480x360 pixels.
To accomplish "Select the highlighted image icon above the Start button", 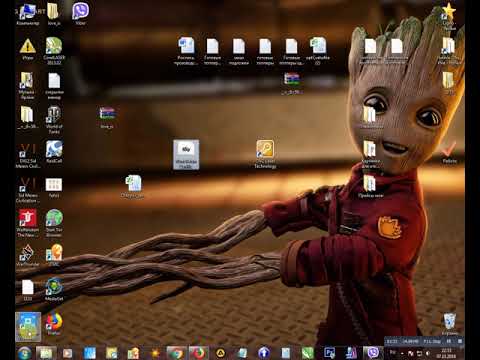I will 28,327.
